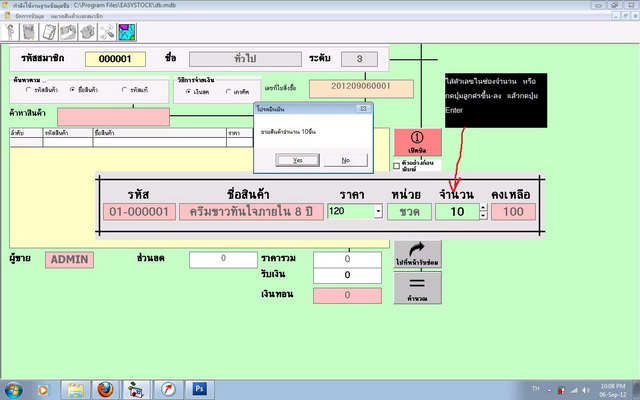
Task: Select the เงินสด (cash) payment radio button
Action: pos(191,92)
